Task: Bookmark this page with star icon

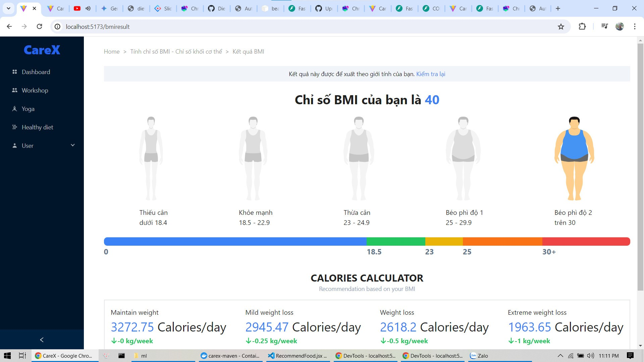Action: [x=561, y=26]
